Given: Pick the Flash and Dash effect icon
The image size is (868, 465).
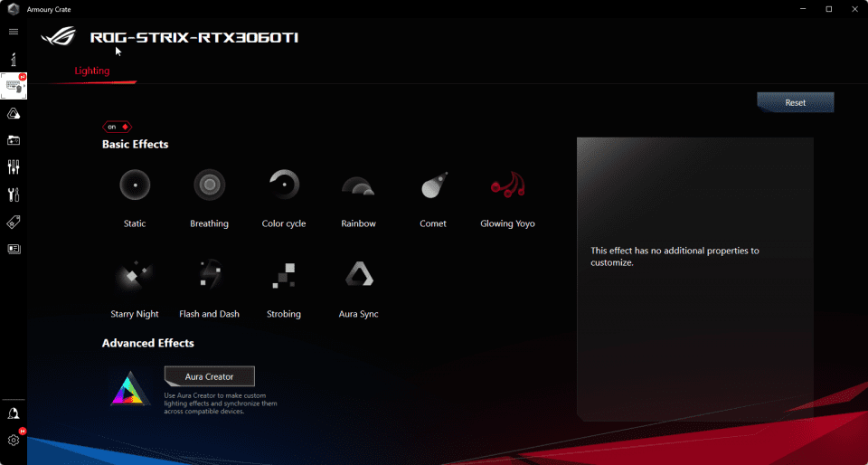Looking at the screenshot, I should [x=209, y=275].
